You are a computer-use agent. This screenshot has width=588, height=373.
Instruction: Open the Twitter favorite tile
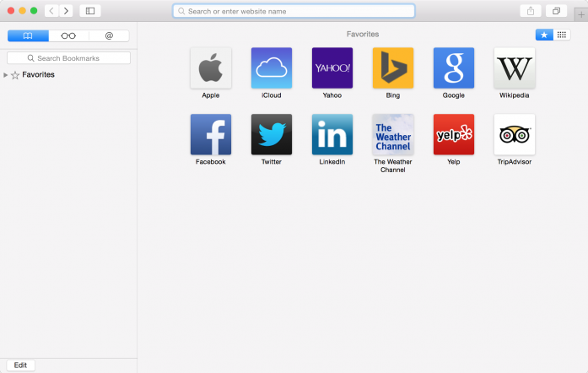coord(272,134)
